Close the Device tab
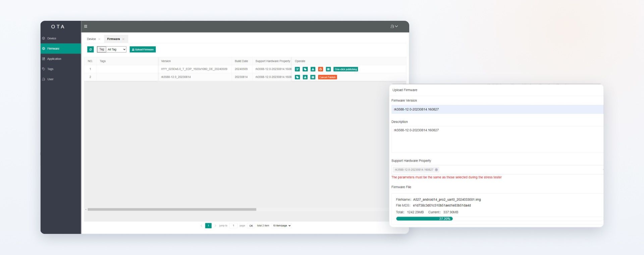644x255 pixels. pos(99,39)
